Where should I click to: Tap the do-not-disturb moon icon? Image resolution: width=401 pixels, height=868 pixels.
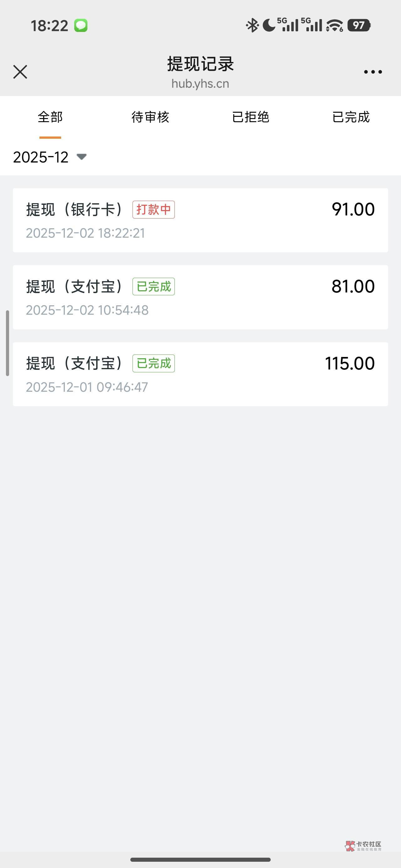pos(269,26)
